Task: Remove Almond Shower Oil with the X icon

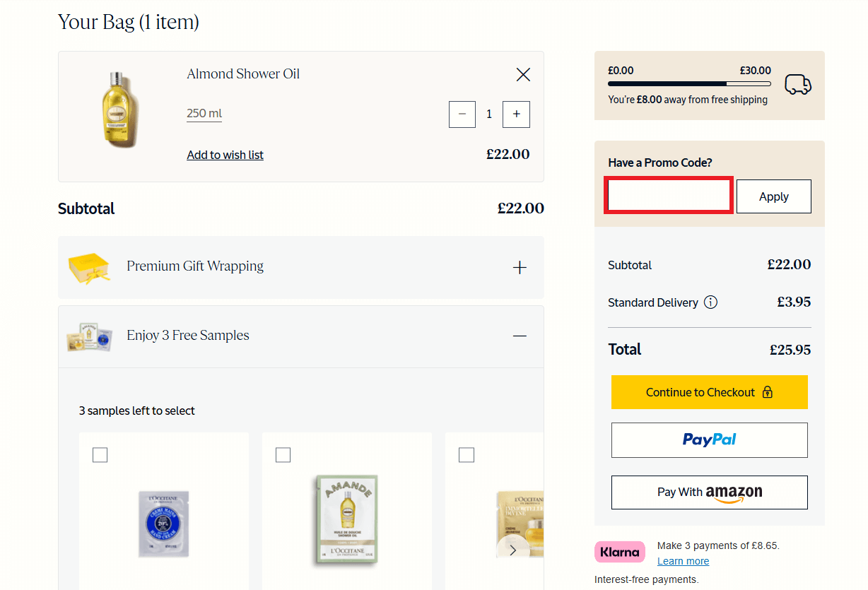Action: pos(523,74)
